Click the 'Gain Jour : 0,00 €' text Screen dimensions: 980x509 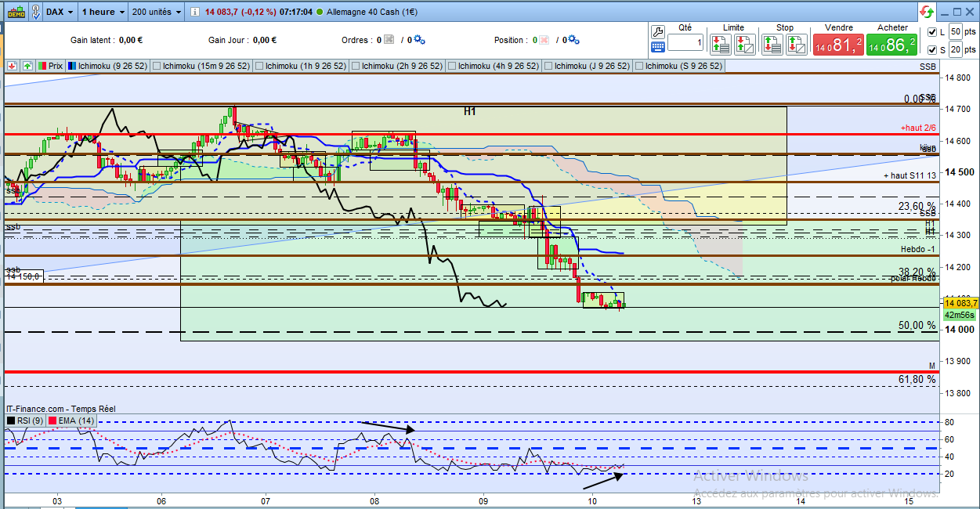click(242, 40)
